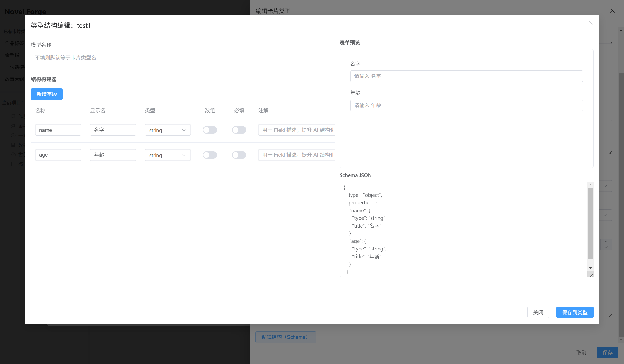The image size is (624, 364).
Task: Edit the 年龄 display name input
Action: pyautogui.click(x=113, y=155)
